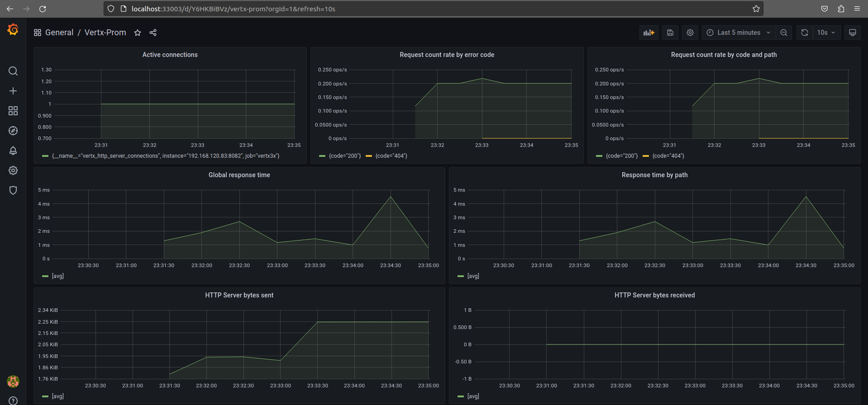The height and width of the screenshot is (405, 868).
Task: Toggle code="200" series in error code panel
Action: [x=345, y=156]
